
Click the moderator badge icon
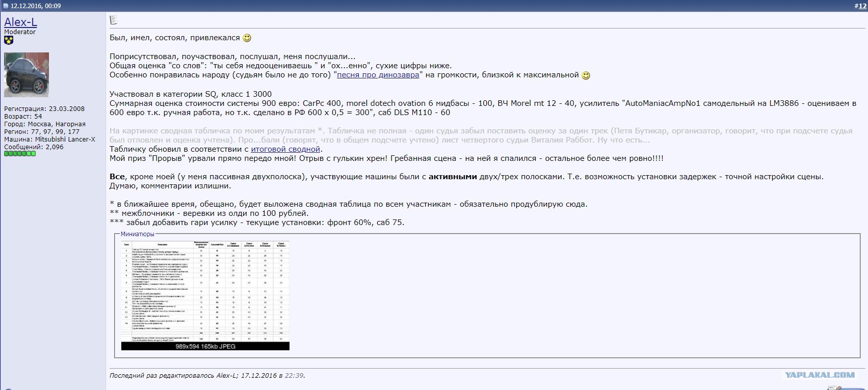click(8, 41)
